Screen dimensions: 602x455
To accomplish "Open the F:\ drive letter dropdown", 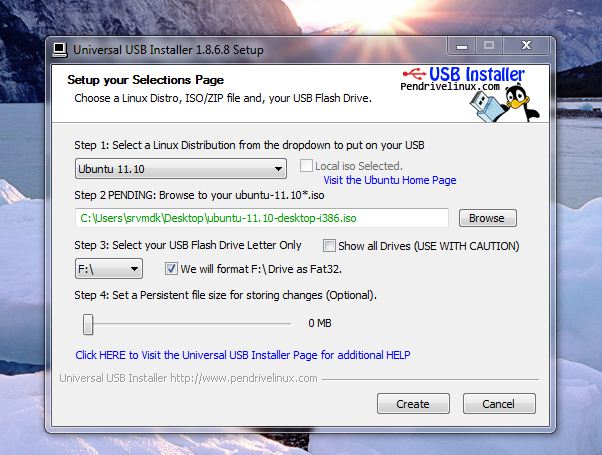I will [x=109, y=268].
